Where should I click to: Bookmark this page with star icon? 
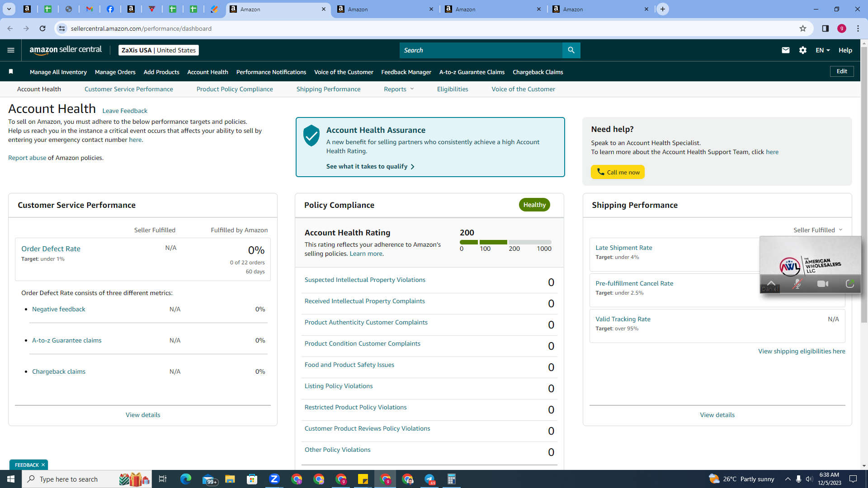803,28
